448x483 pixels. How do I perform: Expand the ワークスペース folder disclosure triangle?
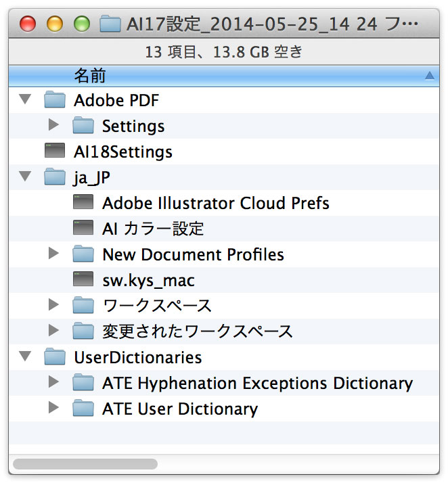click(x=53, y=304)
